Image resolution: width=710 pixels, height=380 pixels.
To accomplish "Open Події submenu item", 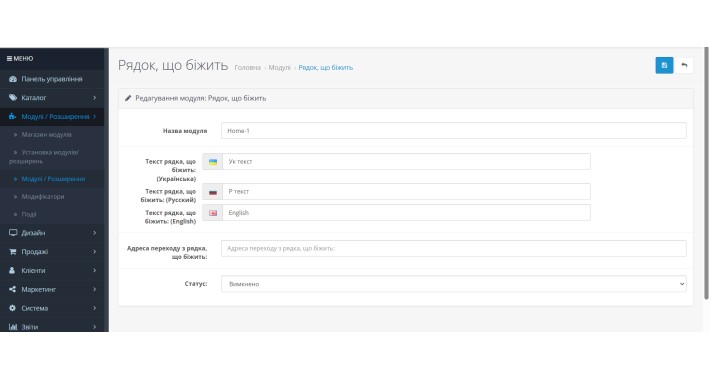I will 52,214.
